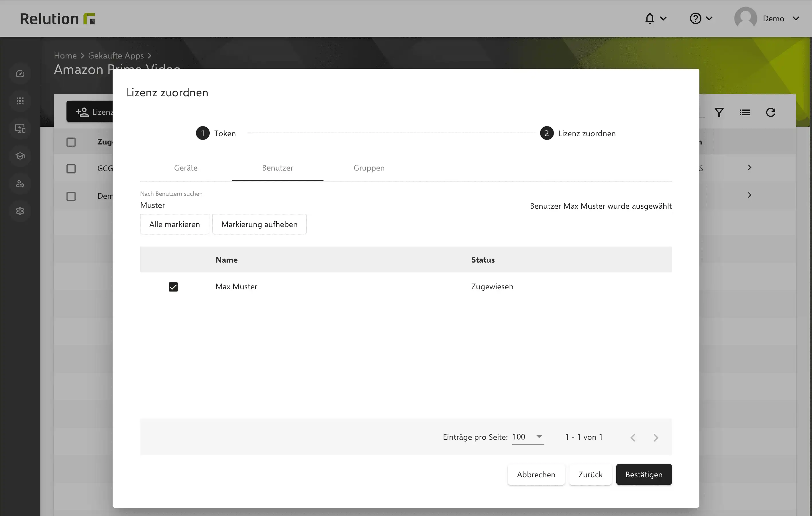Switch to the Gruppen tab
The width and height of the screenshot is (812, 516).
[369, 168]
